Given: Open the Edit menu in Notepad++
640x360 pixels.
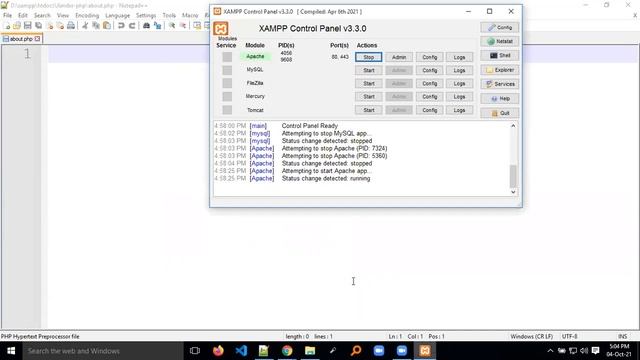Looking at the screenshot, I should pos(23,16).
